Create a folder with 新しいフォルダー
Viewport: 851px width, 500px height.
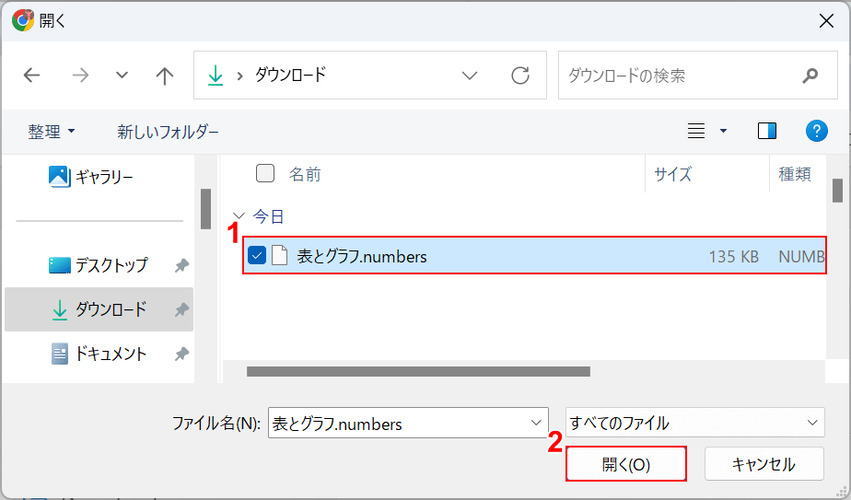click(x=168, y=131)
